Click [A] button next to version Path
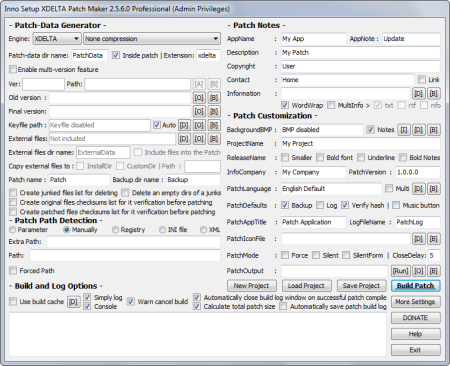 click(199, 84)
